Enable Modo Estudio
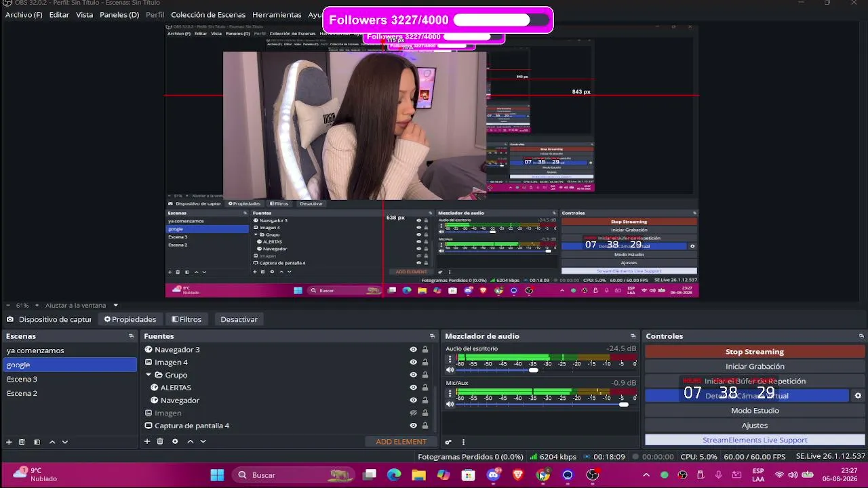 (x=755, y=411)
